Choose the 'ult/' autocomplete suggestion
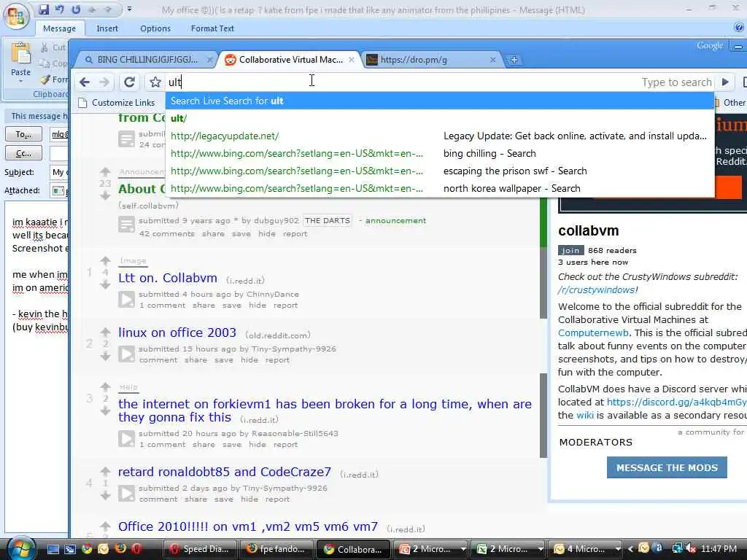This screenshot has width=747, height=560. (x=440, y=119)
